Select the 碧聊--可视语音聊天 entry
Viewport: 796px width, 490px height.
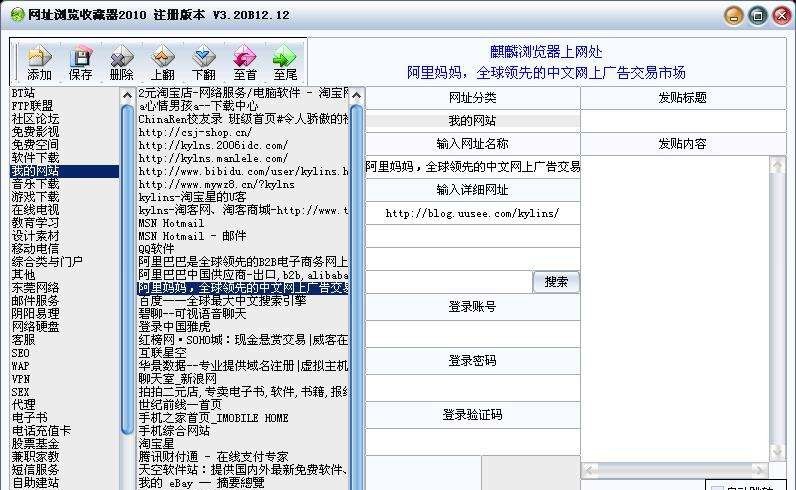click(192, 314)
